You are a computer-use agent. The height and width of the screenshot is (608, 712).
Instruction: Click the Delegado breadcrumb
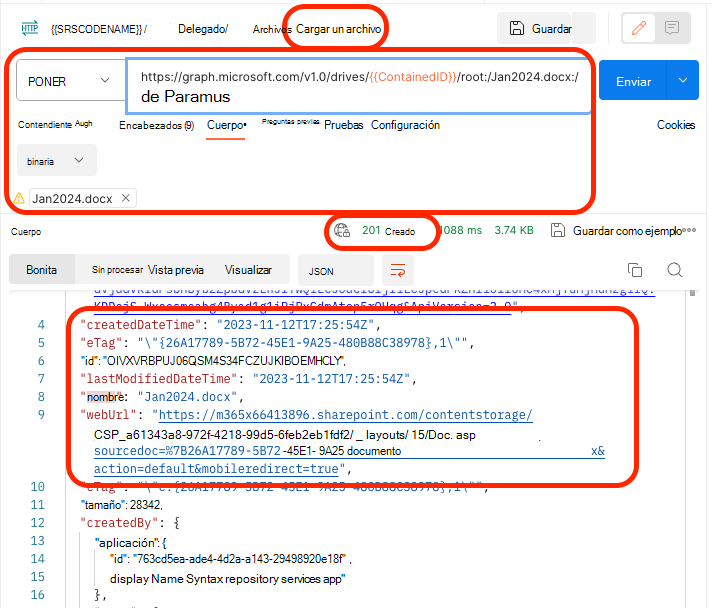pos(203,29)
